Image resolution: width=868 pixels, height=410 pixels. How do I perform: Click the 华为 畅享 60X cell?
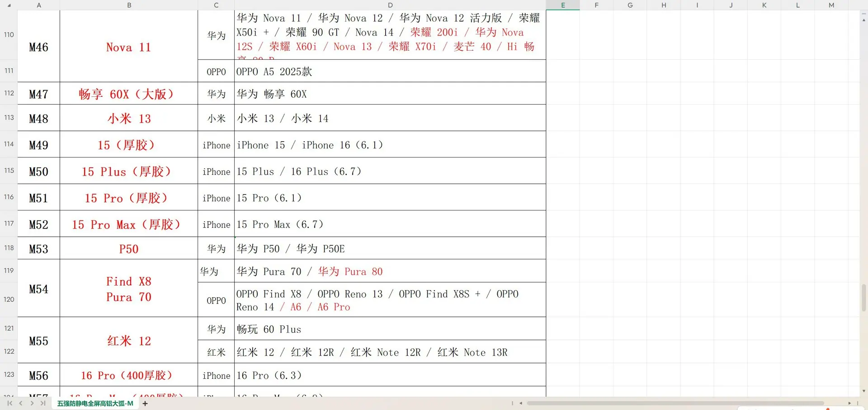tap(390, 93)
